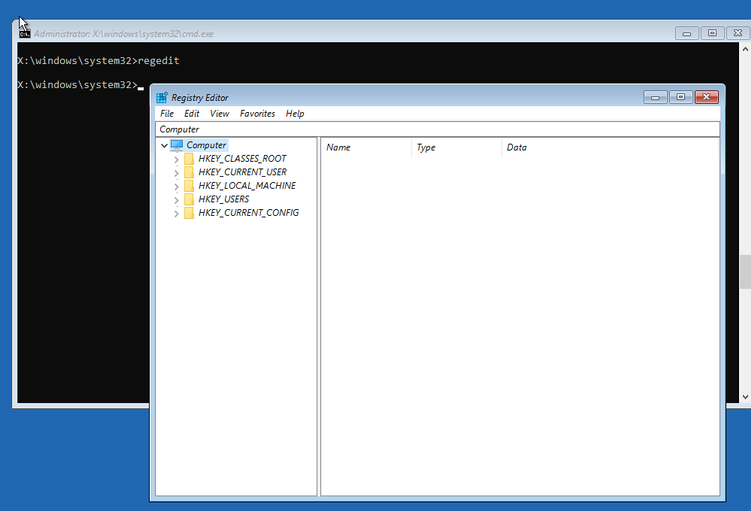Click the 'regedit' command line in cmd
This screenshot has width=751, height=511.
(x=98, y=61)
